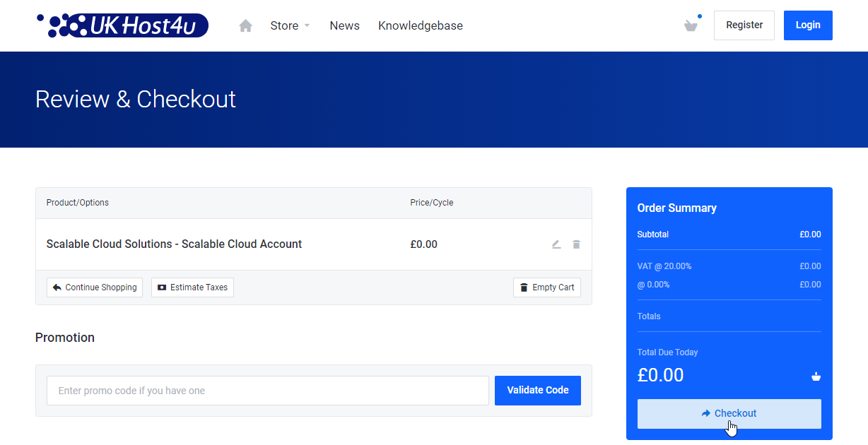Select the News menu item

pos(344,25)
